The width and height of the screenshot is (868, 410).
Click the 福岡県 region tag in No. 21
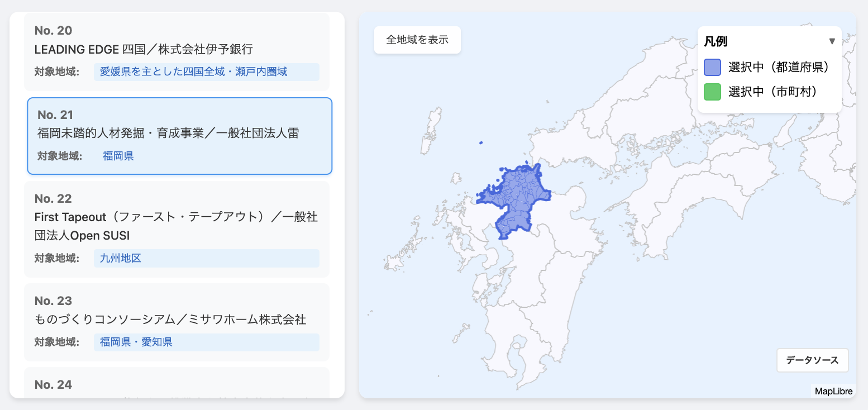118,156
